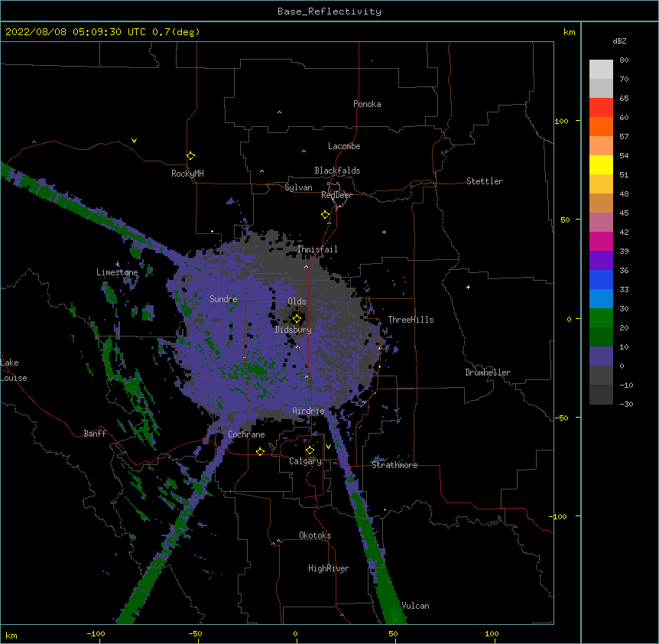Pick the magenta 42–39 dBZ legend color
This screenshot has width=659, height=644.
point(601,241)
